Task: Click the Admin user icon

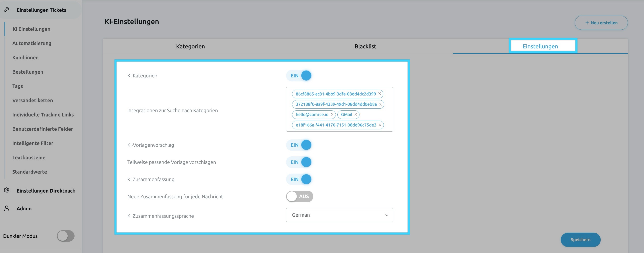Action: [x=7, y=208]
